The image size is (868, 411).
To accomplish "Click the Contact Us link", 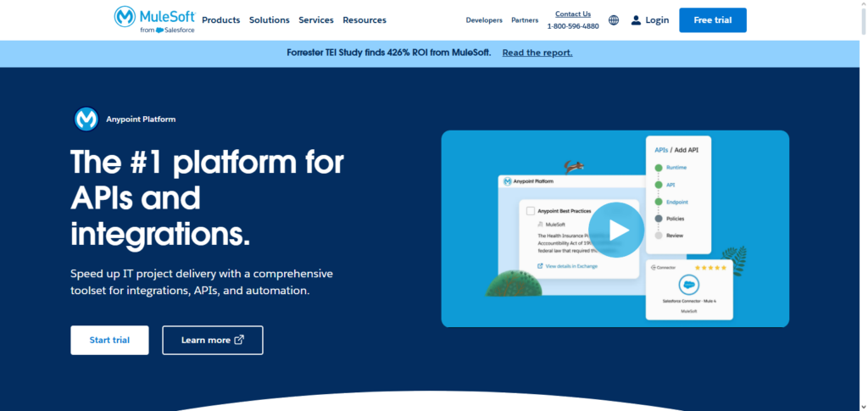I will click(x=573, y=14).
